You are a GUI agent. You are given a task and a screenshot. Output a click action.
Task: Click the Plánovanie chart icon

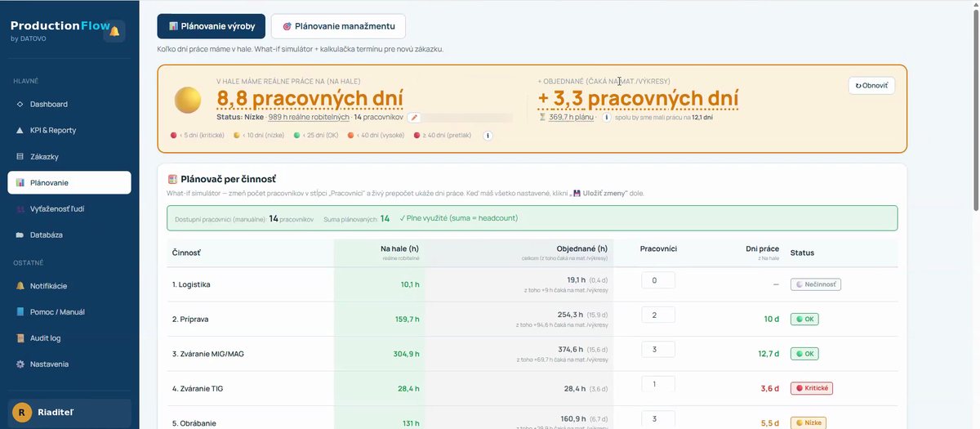pos(20,183)
